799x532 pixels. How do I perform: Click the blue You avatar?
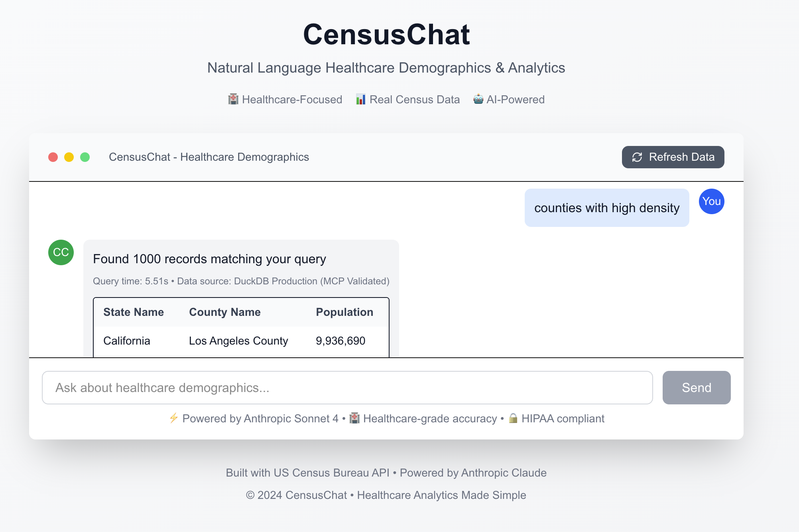[711, 201]
